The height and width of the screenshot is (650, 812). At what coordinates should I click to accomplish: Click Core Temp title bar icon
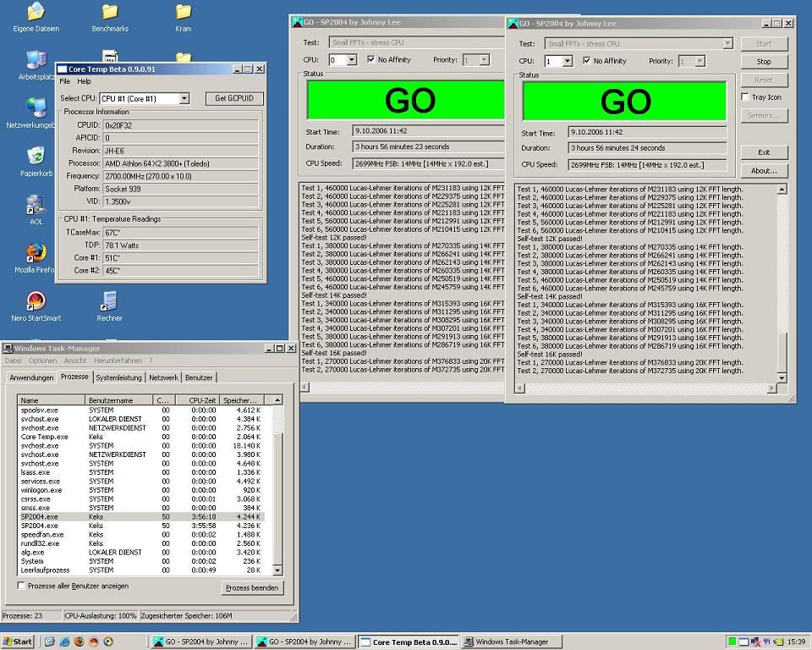point(62,69)
